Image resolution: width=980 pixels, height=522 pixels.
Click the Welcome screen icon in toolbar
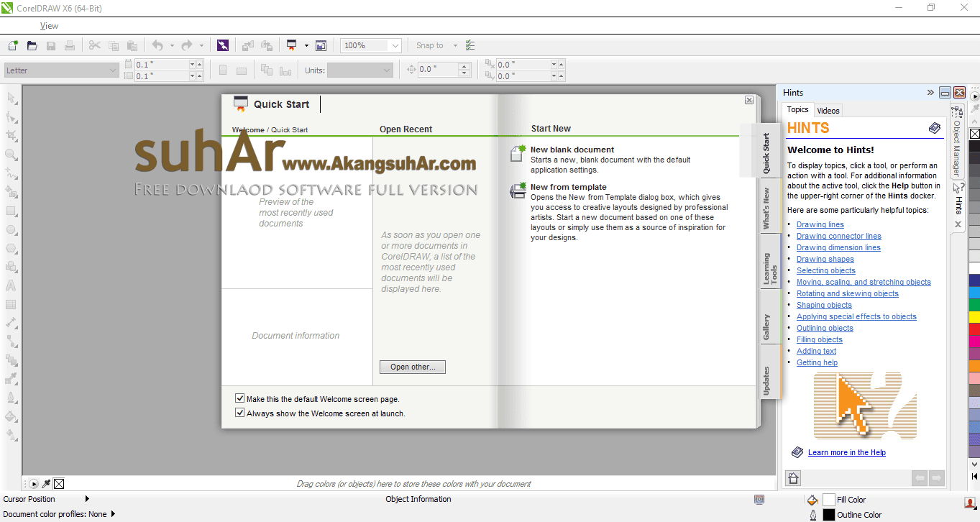click(321, 45)
